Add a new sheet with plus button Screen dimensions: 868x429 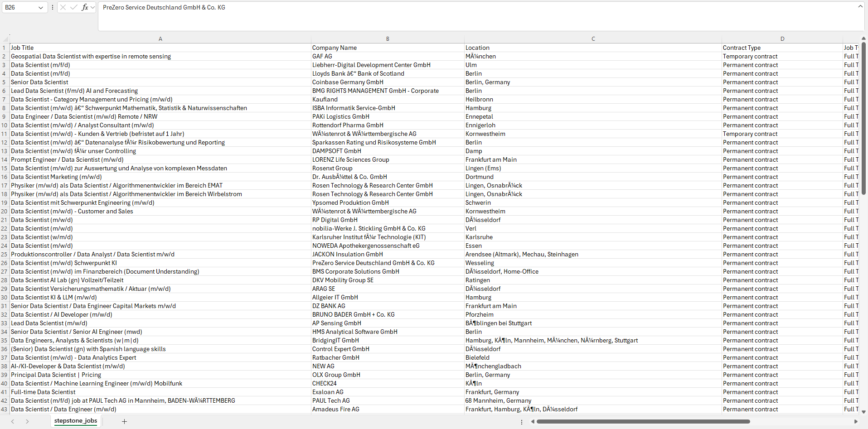click(124, 421)
